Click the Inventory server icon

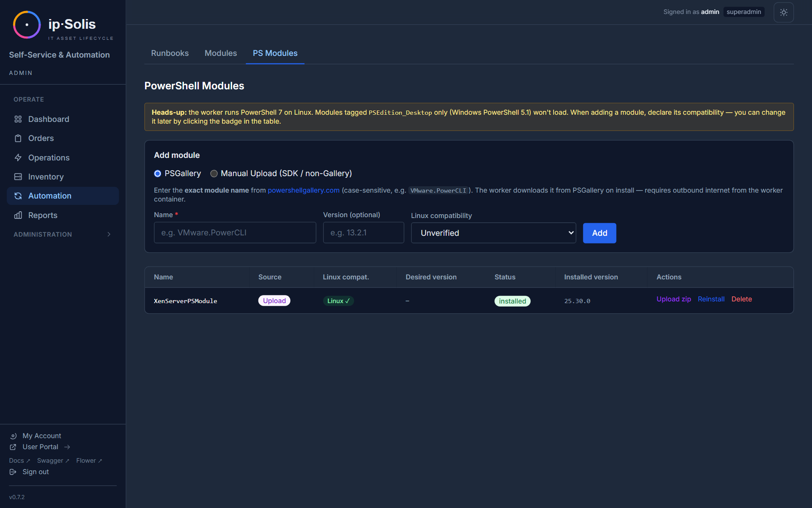click(x=18, y=177)
